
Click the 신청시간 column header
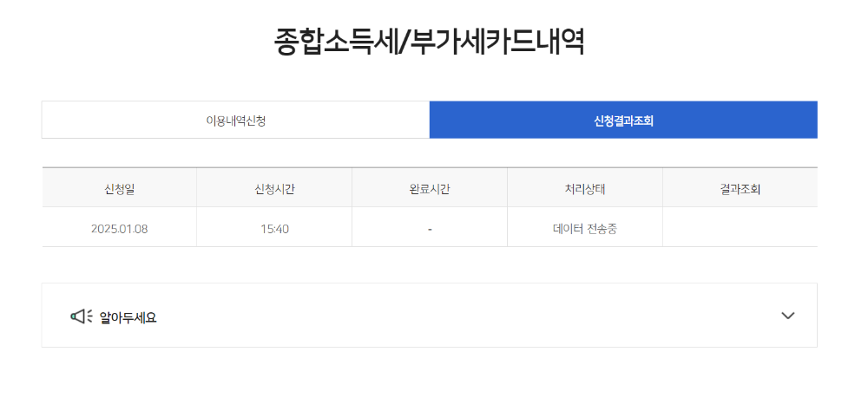coord(274,189)
